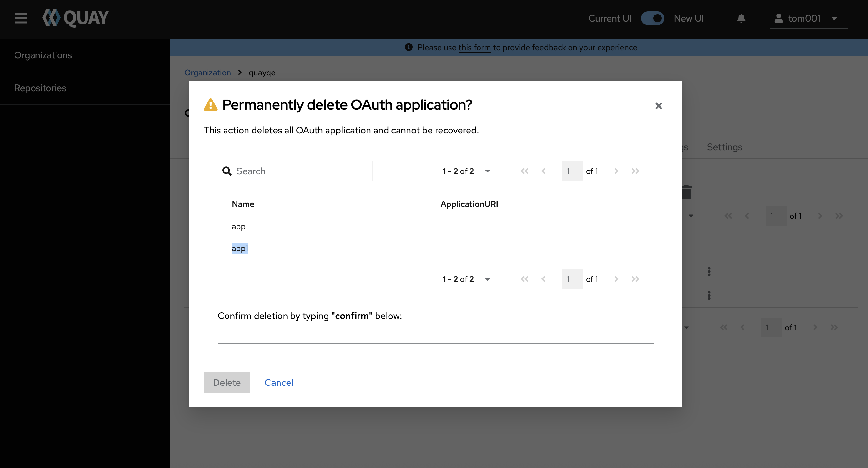
Task: Switch to the Settings tab
Action: click(724, 147)
